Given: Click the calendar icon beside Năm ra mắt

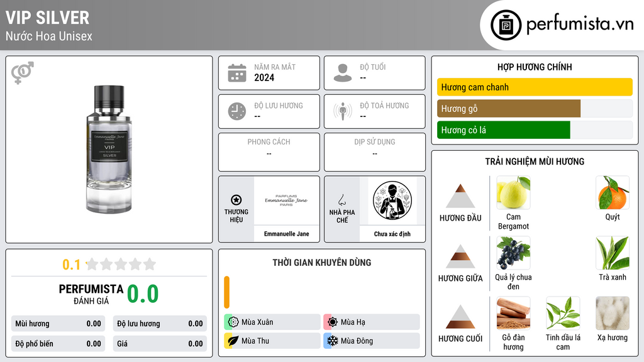Looking at the screenshot, I should (x=237, y=73).
